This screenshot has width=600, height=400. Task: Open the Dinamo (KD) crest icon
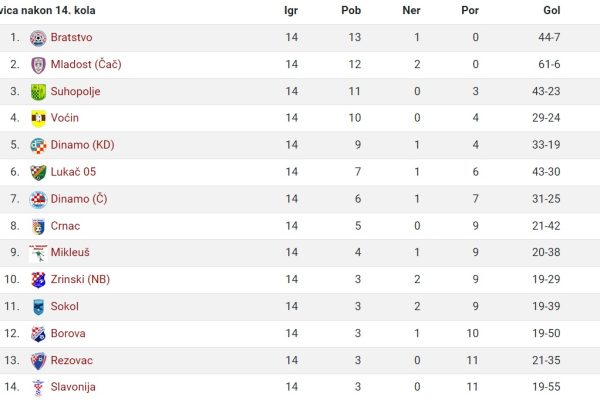coord(38,145)
